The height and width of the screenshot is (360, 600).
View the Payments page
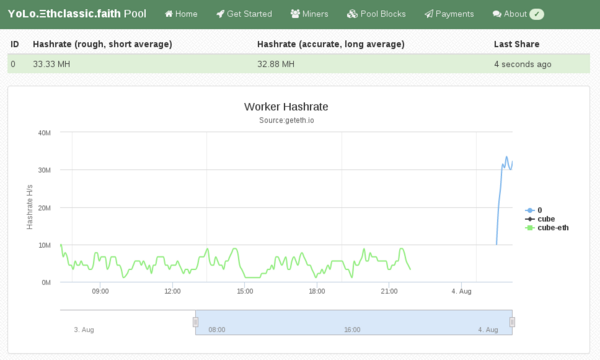449,14
